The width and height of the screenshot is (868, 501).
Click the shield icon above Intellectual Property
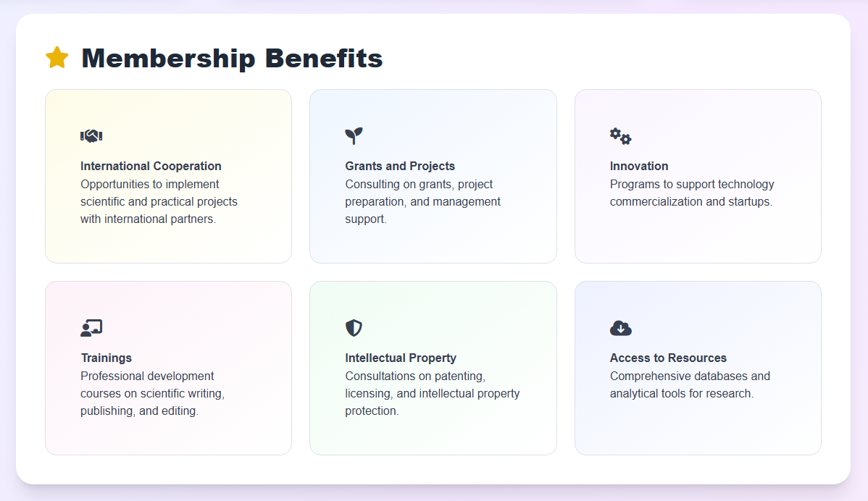tap(354, 328)
